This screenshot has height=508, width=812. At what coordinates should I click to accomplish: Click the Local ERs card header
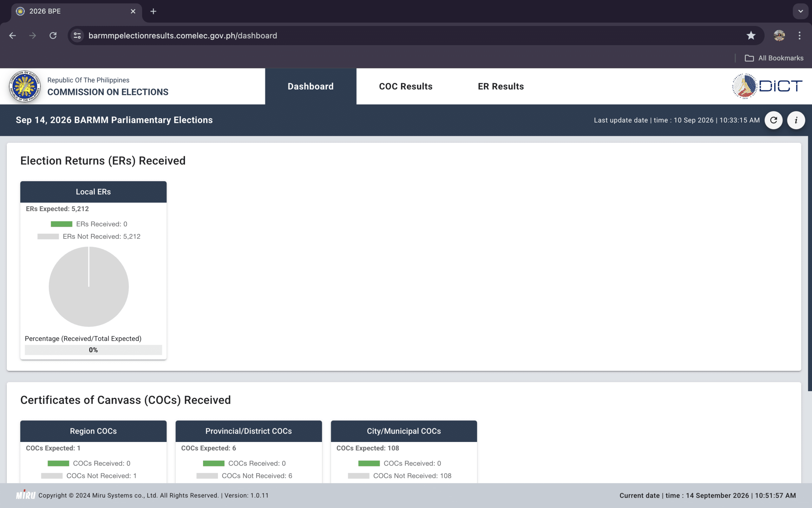pos(93,192)
